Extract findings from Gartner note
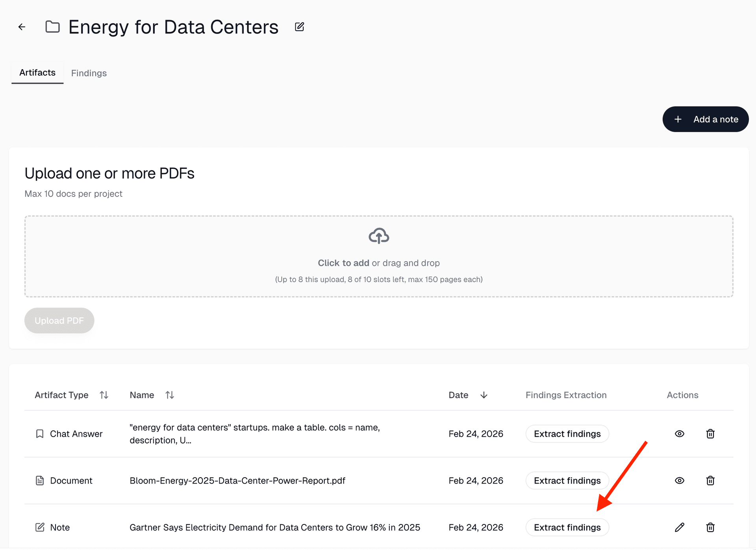This screenshot has height=550, width=756. [567, 527]
